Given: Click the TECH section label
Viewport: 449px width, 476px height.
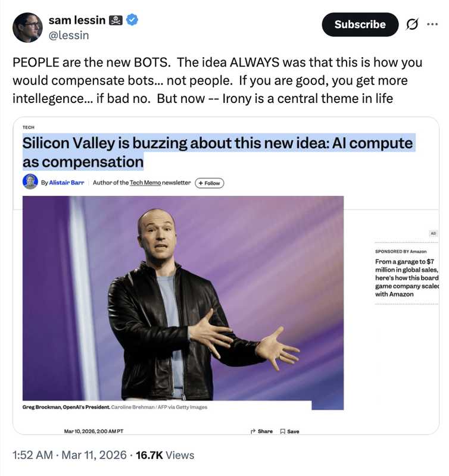Looking at the screenshot, I should click(29, 127).
